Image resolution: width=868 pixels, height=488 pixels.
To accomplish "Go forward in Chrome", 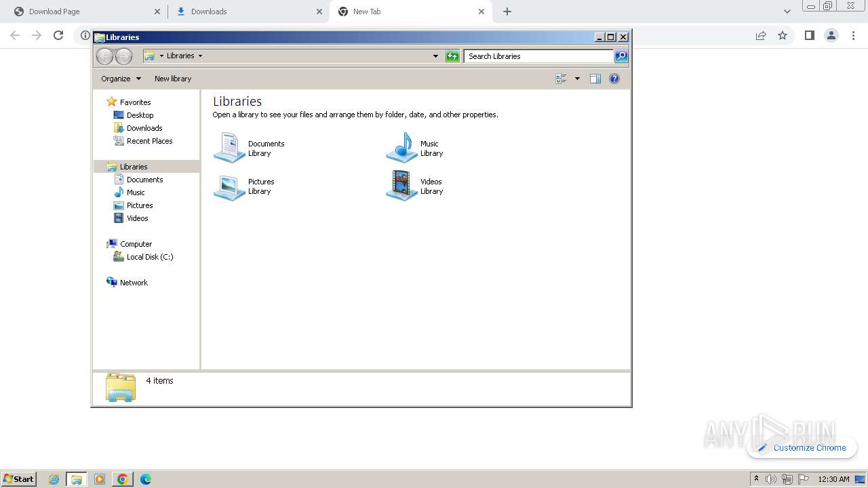I will point(37,35).
